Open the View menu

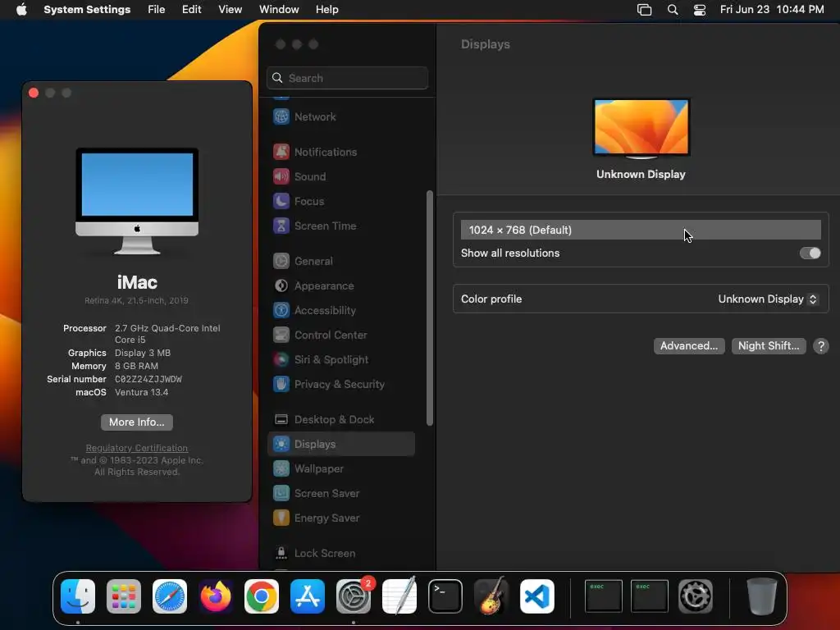click(230, 10)
